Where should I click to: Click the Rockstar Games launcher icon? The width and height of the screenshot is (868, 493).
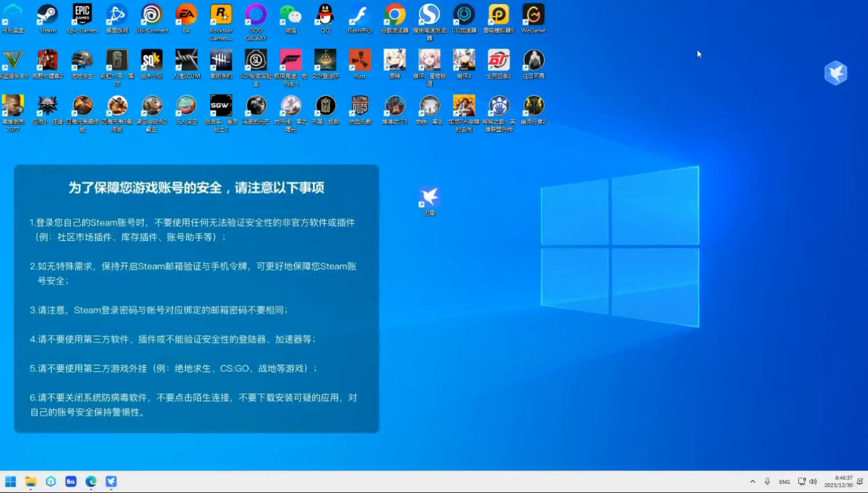coord(221,16)
